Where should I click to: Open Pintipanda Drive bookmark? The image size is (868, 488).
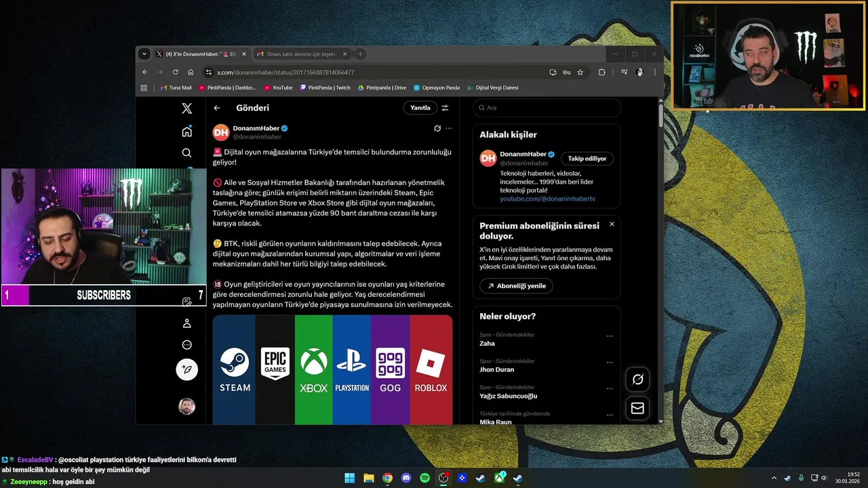coord(381,87)
